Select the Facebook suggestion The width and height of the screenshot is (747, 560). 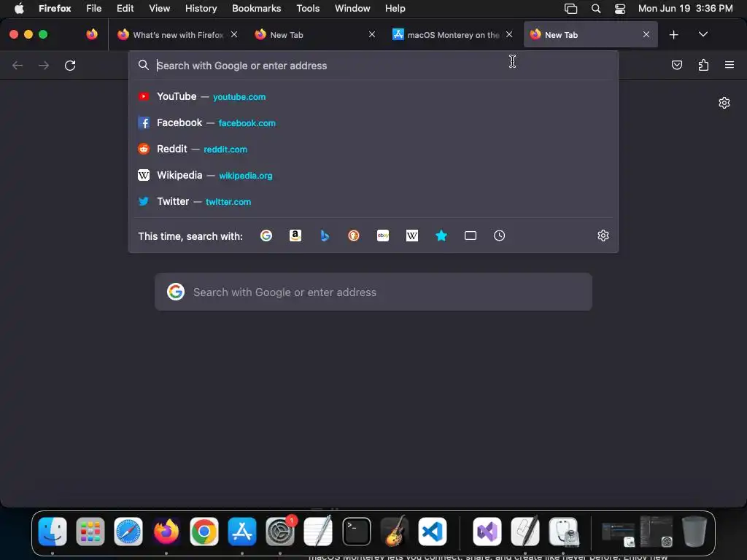pos(373,122)
